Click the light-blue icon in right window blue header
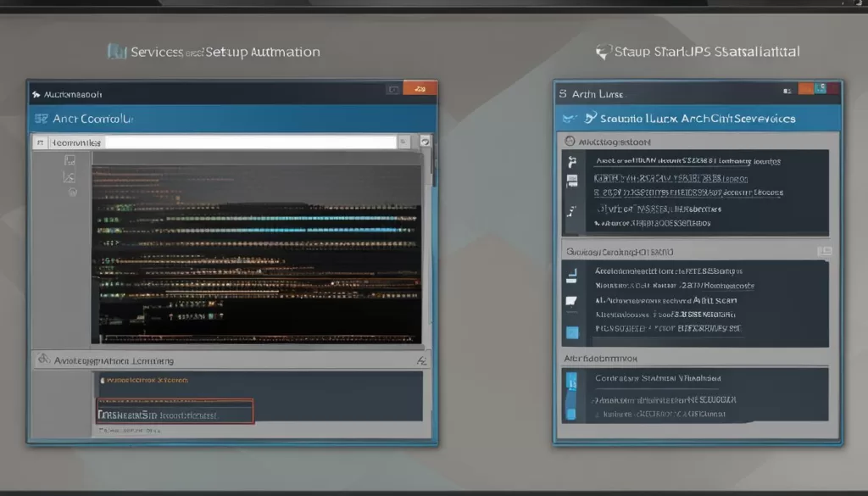 point(570,119)
